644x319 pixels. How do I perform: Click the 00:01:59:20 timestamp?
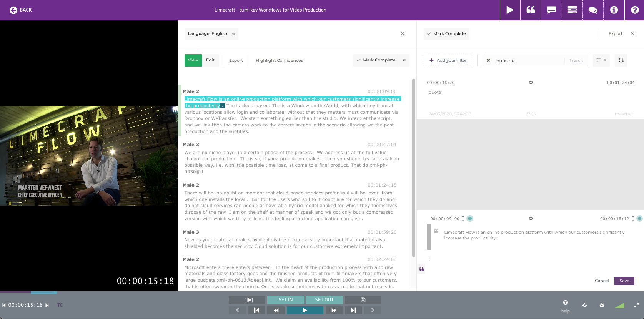(382, 232)
